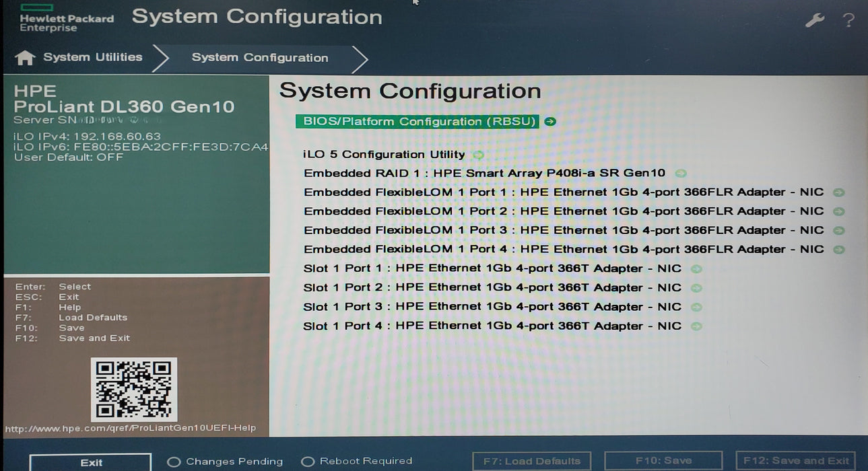Click arrow icon for Slot 1 Port 3
This screenshot has width=868, height=471.
696,307
